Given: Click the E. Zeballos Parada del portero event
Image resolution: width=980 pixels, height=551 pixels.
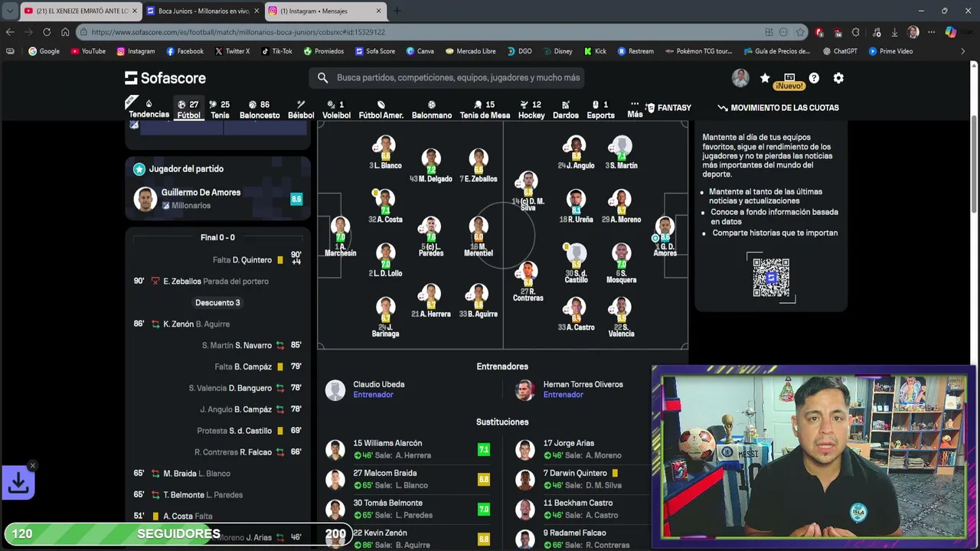Looking at the screenshot, I should click(x=217, y=282).
